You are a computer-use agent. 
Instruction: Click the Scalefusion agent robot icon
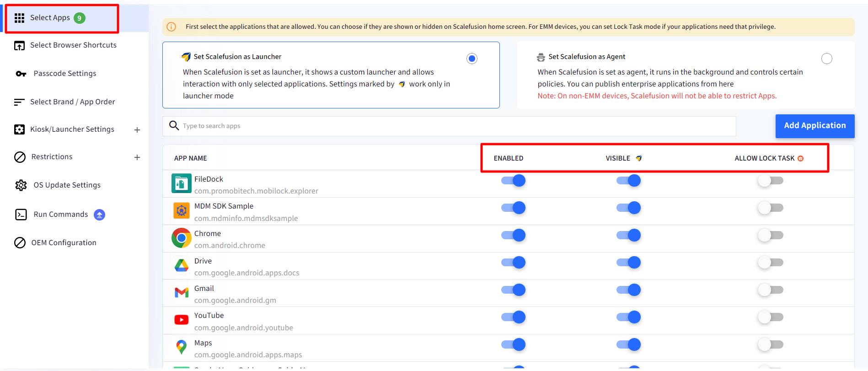click(541, 57)
